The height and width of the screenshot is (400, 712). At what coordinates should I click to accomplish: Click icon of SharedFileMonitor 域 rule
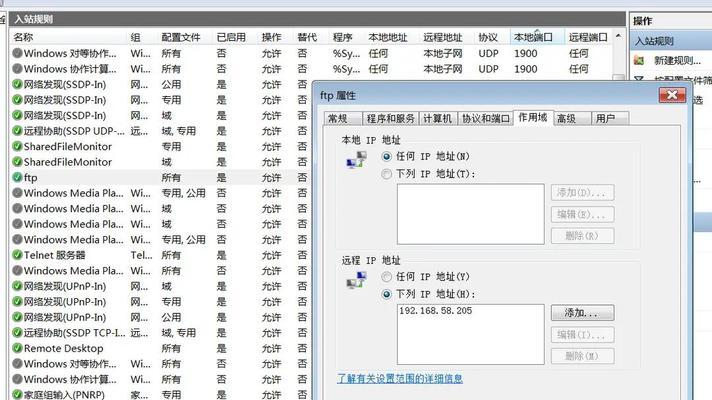pyautogui.click(x=17, y=162)
